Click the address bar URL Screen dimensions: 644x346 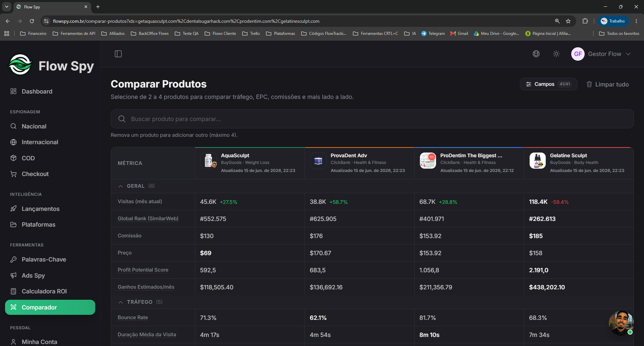tap(186, 21)
